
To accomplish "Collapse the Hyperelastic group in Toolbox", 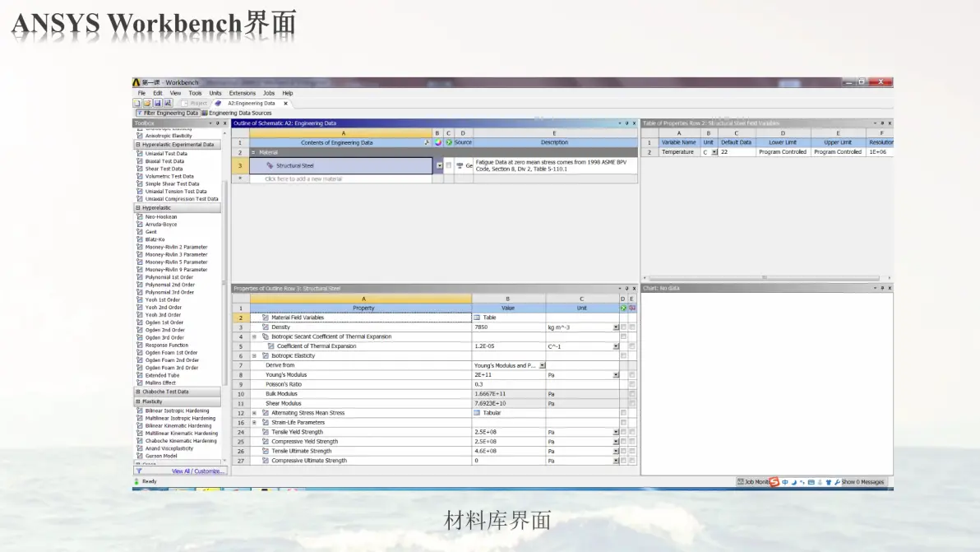I will pos(138,207).
